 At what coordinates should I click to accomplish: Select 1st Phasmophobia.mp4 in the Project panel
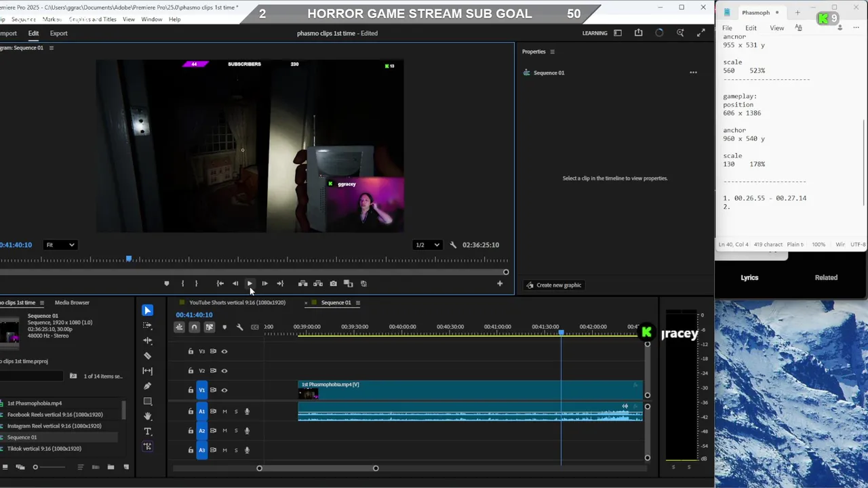coord(35,403)
